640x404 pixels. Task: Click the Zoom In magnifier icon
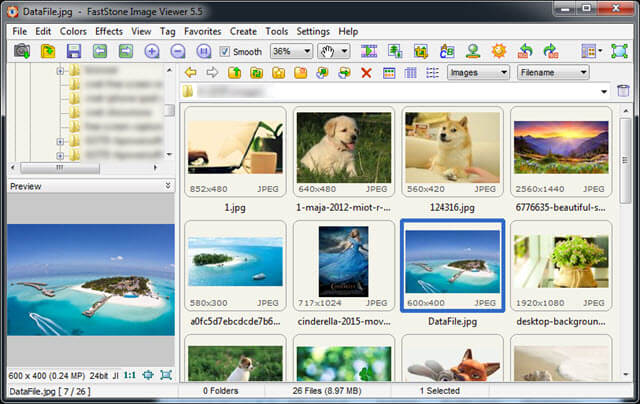(x=151, y=51)
